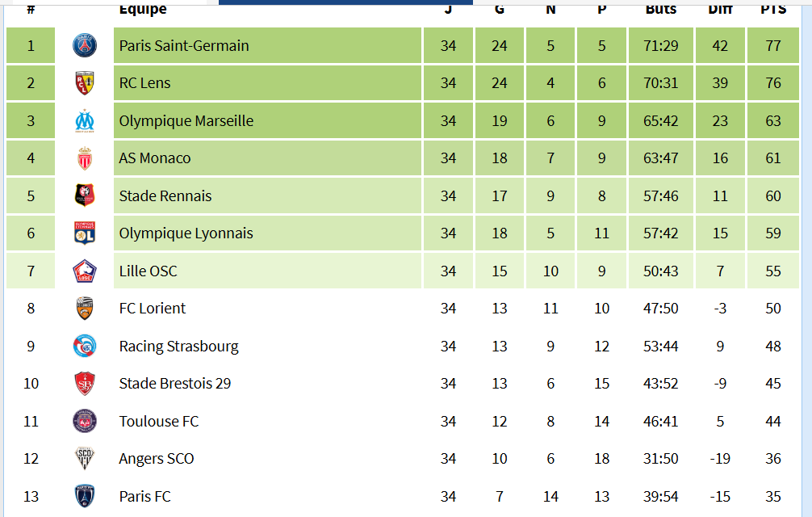This screenshot has height=517, width=812.
Task: Click the Buts column header
Action: point(661,9)
